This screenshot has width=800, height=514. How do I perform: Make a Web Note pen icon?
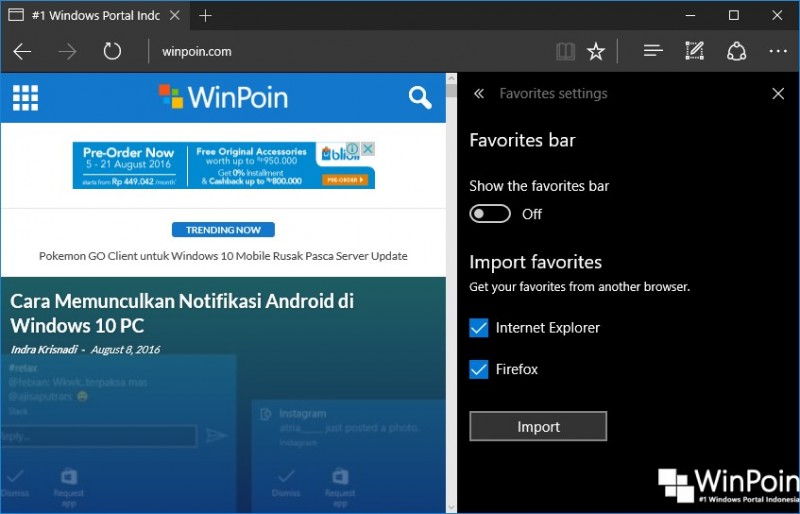[694, 51]
